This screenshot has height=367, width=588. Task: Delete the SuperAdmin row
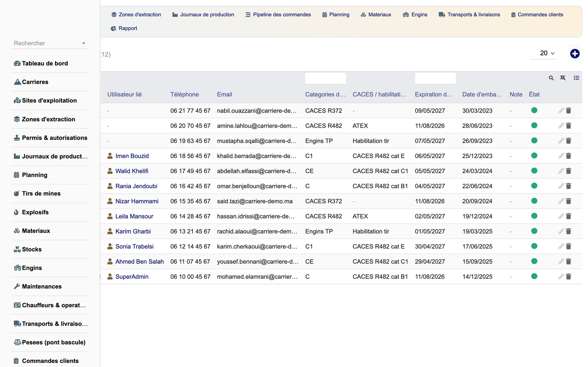[x=568, y=276]
